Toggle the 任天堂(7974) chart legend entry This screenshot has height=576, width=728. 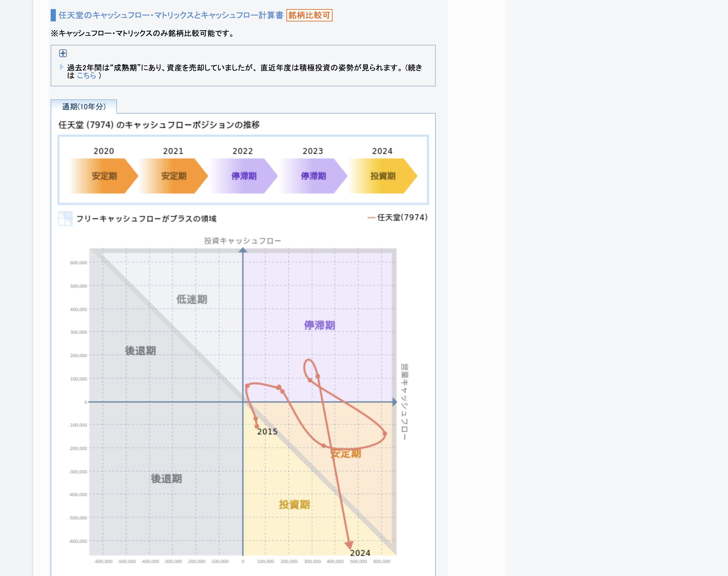click(398, 218)
